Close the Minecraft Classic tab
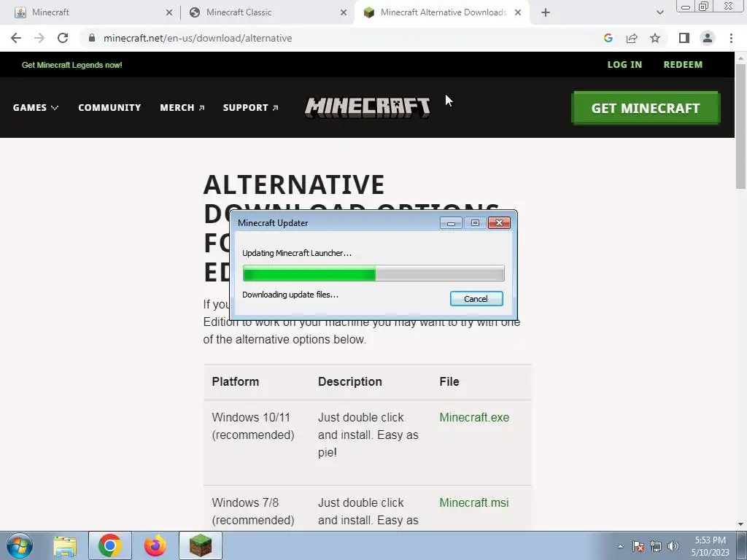Screen dimensions: 747x560 pyautogui.click(x=344, y=12)
